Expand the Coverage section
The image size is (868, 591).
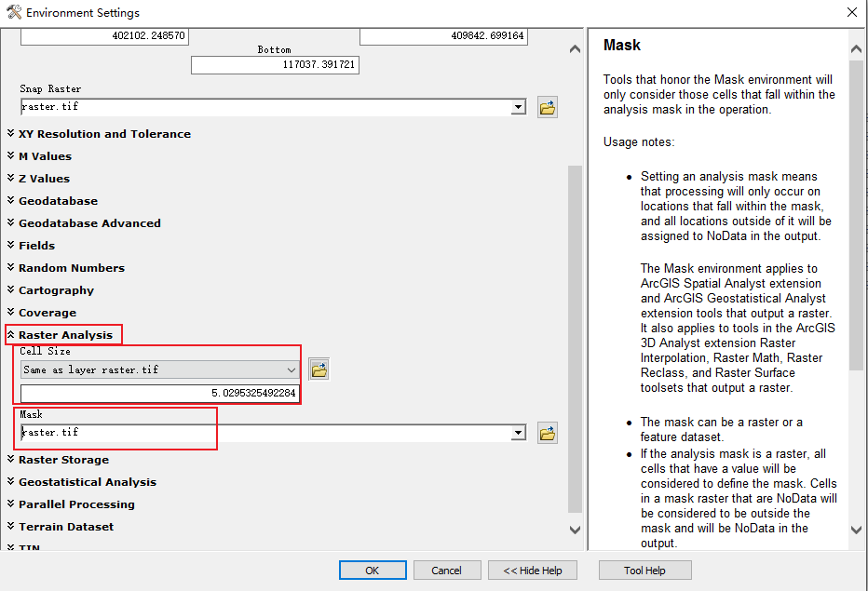(x=10, y=312)
